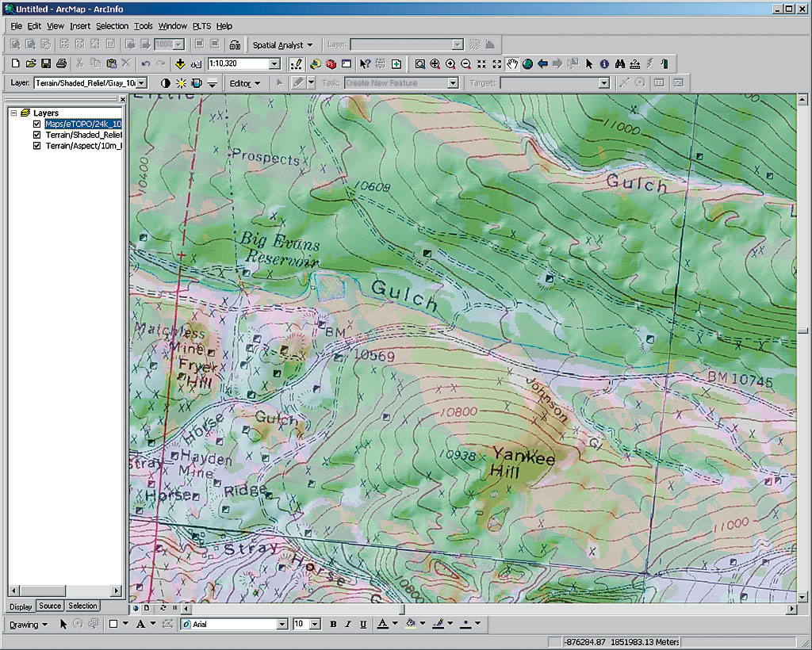Image resolution: width=812 pixels, height=650 pixels.
Task: Click the Drawing menu button
Action: 29,625
